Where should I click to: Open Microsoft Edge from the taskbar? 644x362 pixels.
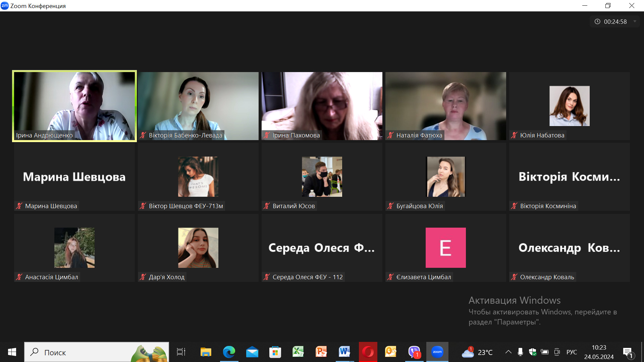(229, 352)
